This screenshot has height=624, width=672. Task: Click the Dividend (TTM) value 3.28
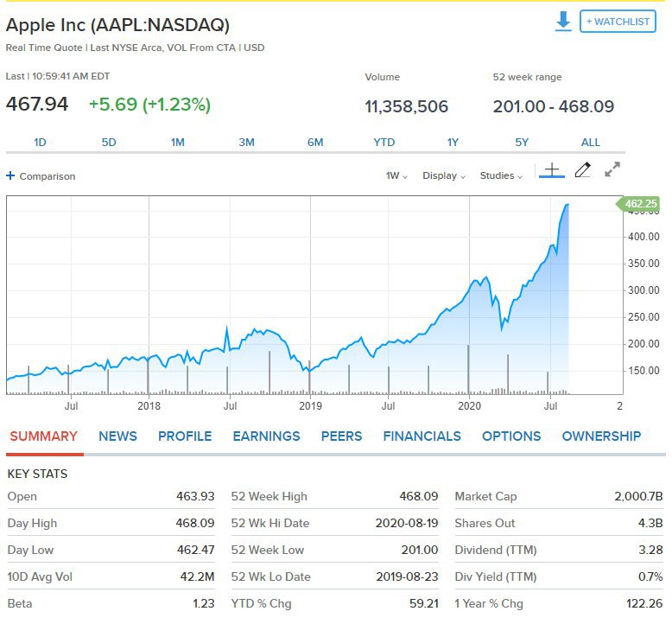click(650, 550)
